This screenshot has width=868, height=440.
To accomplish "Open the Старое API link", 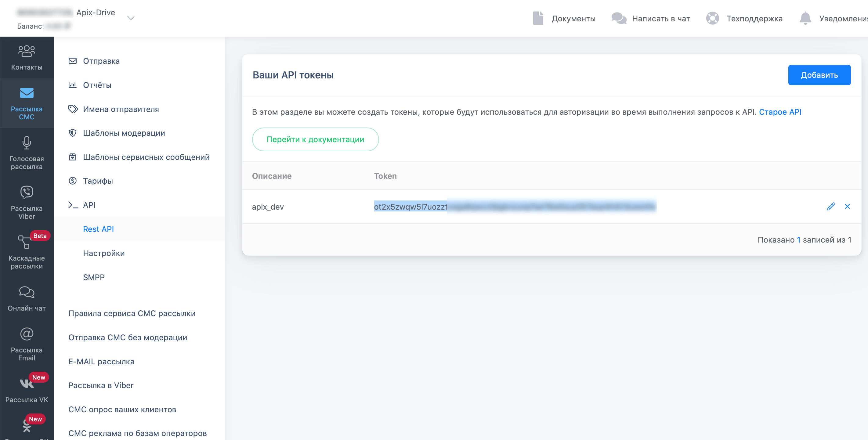I will [x=780, y=112].
